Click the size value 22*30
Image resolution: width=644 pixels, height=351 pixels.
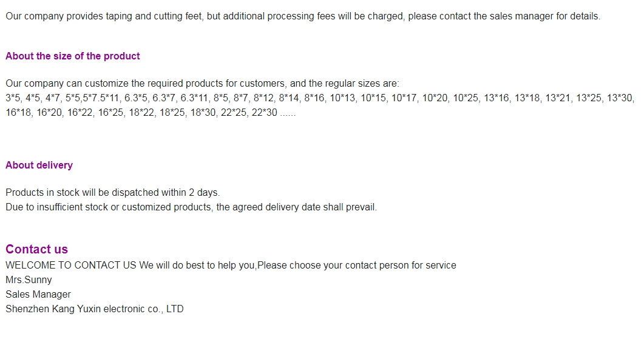point(264,112)
